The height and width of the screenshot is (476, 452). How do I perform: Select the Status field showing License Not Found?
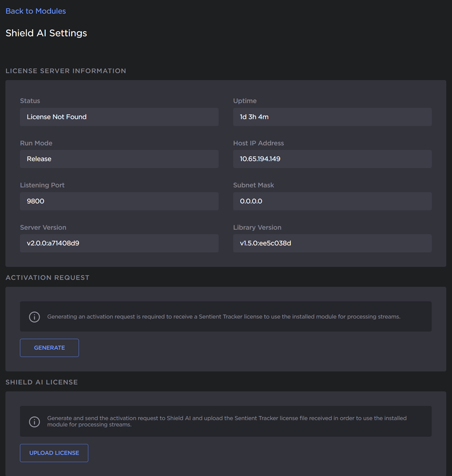[119, 117]
